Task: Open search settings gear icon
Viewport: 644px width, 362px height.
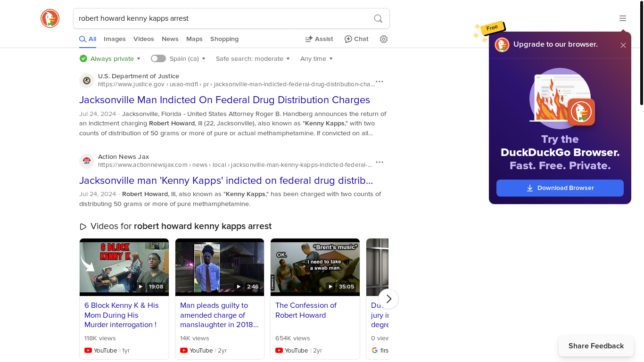Action: [384, 39]
